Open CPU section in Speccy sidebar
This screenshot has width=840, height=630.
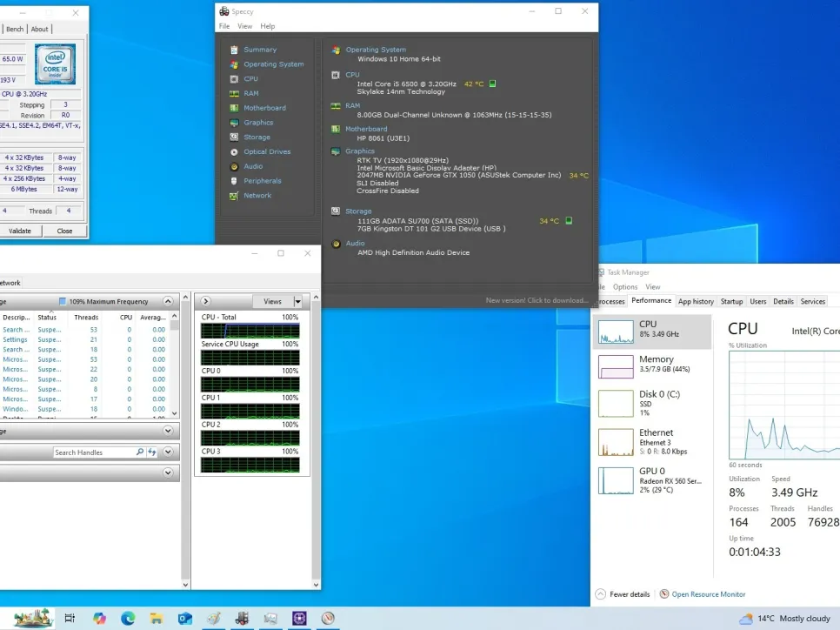tap(250, 78)
